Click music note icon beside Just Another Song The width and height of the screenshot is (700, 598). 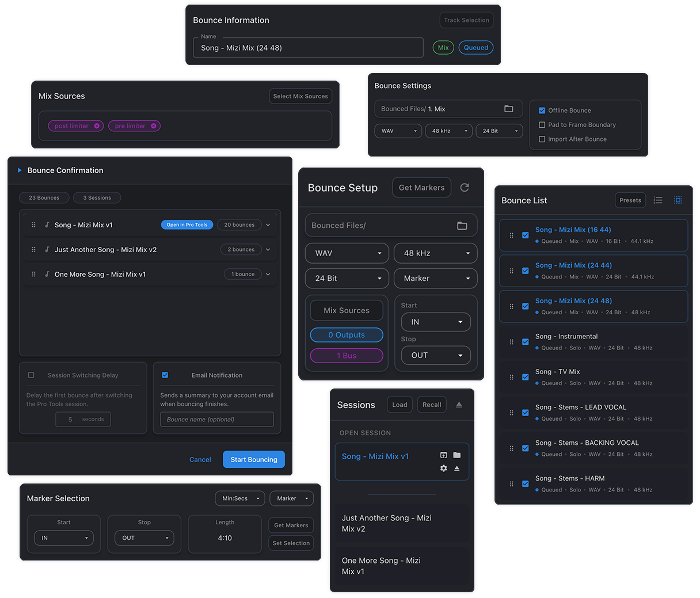pos(47,250)
